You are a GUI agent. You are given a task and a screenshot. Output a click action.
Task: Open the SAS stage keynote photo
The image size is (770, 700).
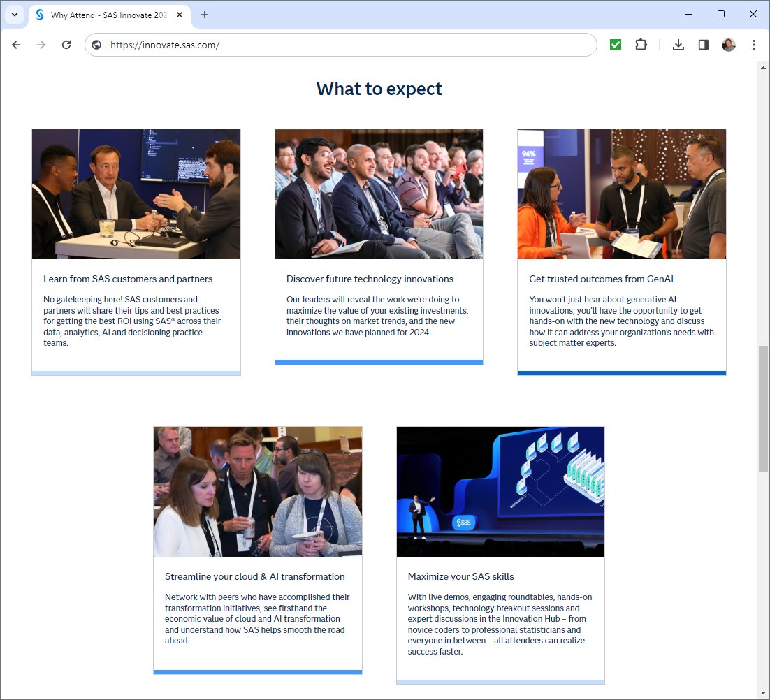click(500, 491)
